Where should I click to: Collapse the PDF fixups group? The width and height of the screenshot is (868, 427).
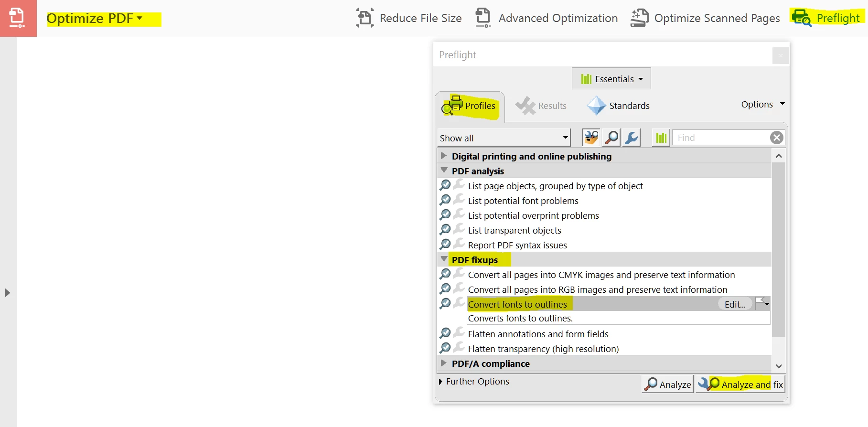pyautogui.click(x=444, y=259)
